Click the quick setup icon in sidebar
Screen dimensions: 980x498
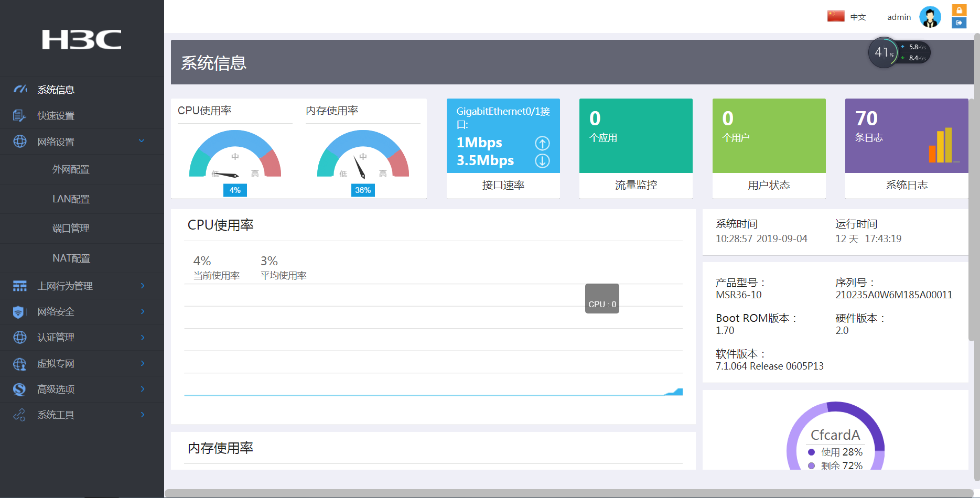(19, 115)
